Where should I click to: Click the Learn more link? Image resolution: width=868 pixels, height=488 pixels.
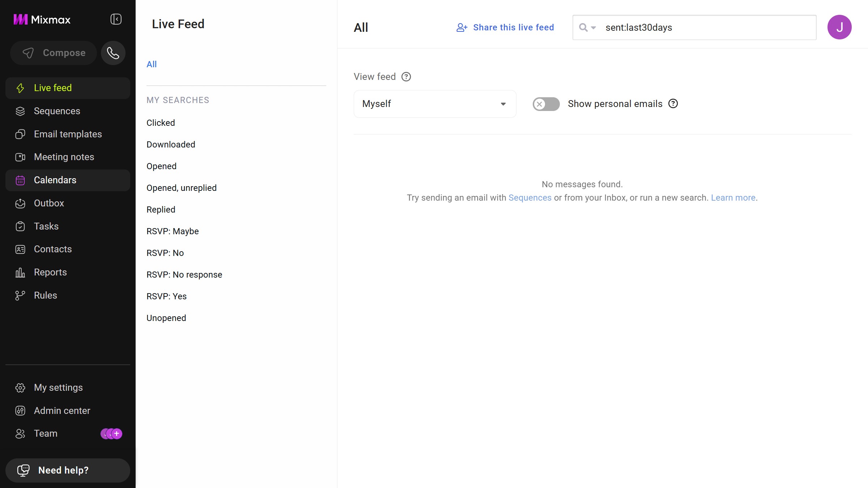click(x=733, y=198)
